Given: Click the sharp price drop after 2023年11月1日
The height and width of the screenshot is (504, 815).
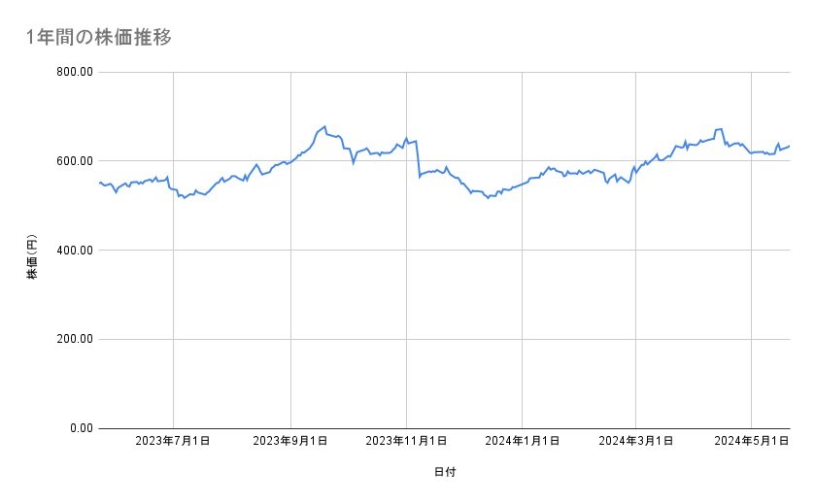Looking at the screenshot, I should [x=418, y=160].
